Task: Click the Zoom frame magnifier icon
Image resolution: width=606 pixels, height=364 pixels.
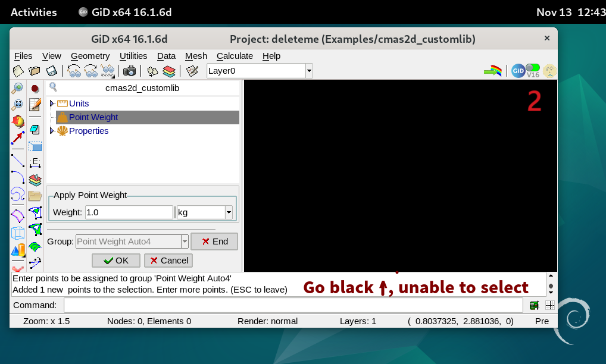Action: tap(17, 105)
